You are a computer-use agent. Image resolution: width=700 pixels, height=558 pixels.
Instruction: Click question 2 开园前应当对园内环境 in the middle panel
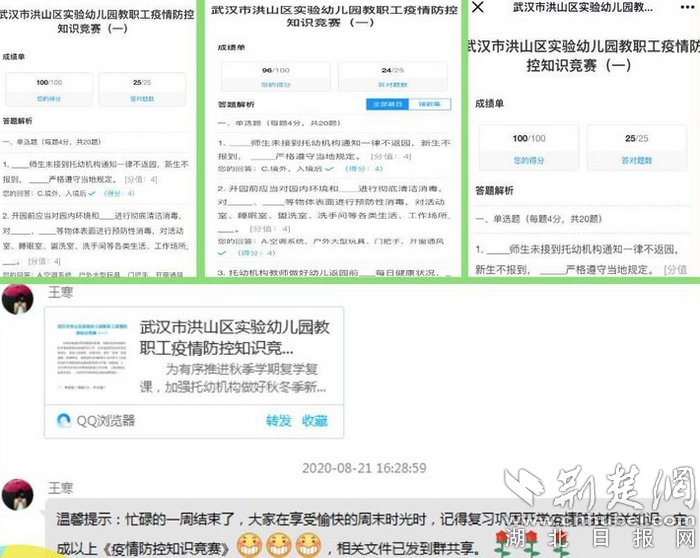click(x=334, y=208)
